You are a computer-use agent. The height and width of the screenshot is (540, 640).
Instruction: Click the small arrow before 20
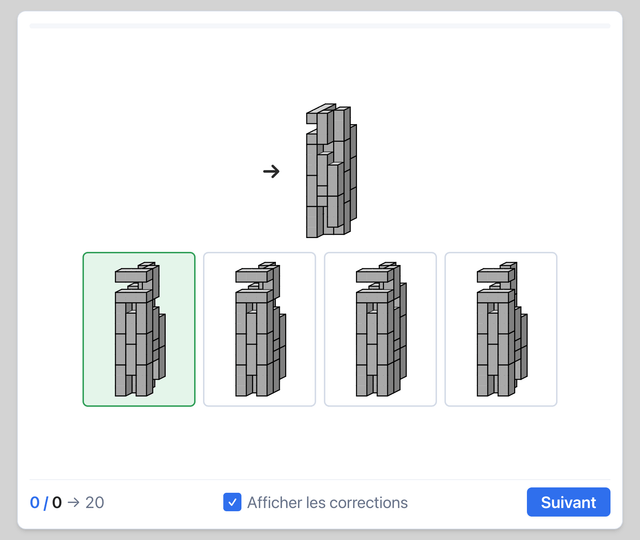coord(73,502)
